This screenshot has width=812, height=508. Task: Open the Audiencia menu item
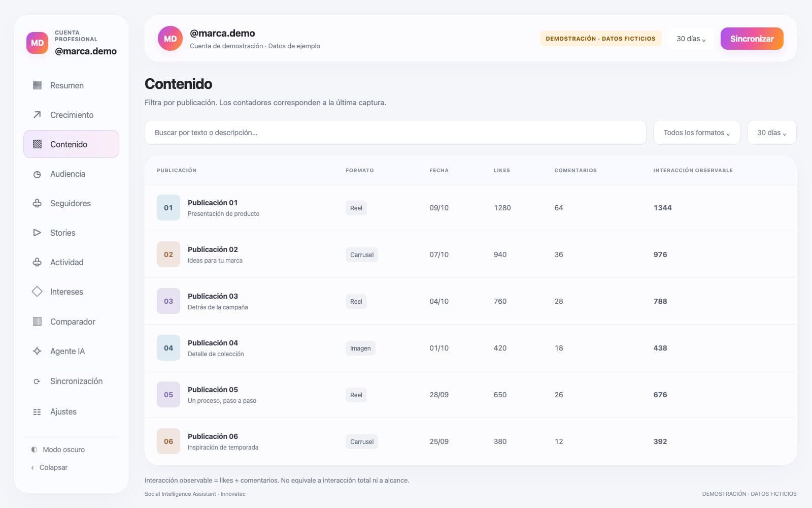click(x=71, y=174)
